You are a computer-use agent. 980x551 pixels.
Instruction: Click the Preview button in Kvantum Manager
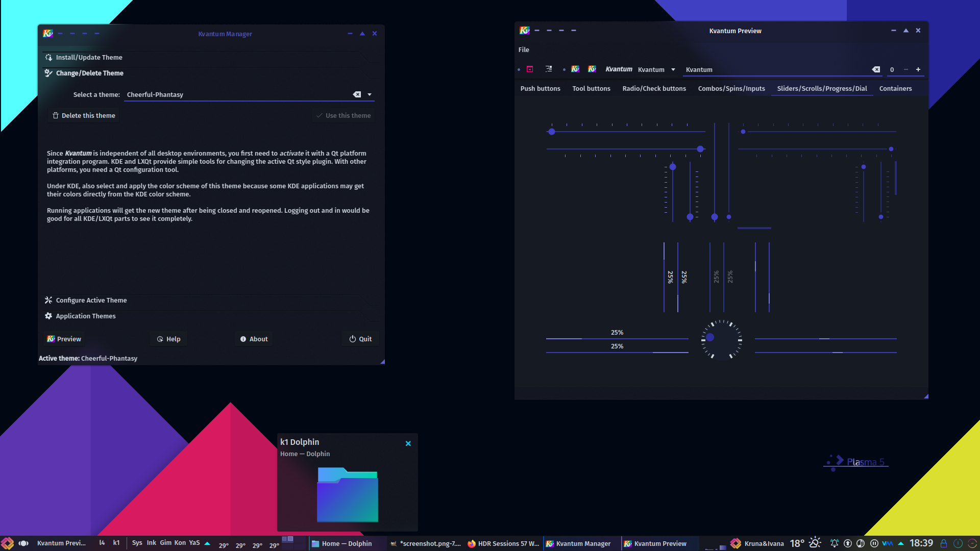(64, 339)
